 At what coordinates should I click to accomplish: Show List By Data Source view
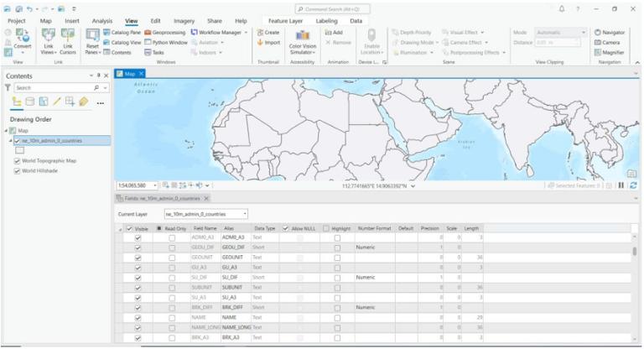click(x=30, y=102)
